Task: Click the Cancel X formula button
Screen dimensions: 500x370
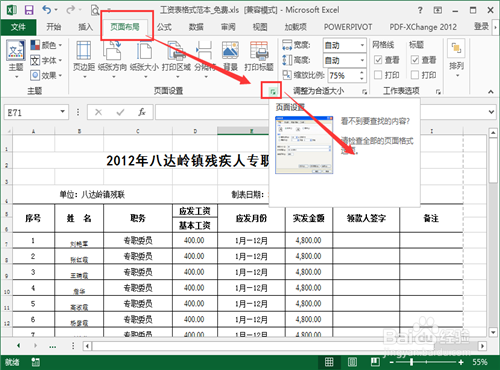Action: point(98,112)
